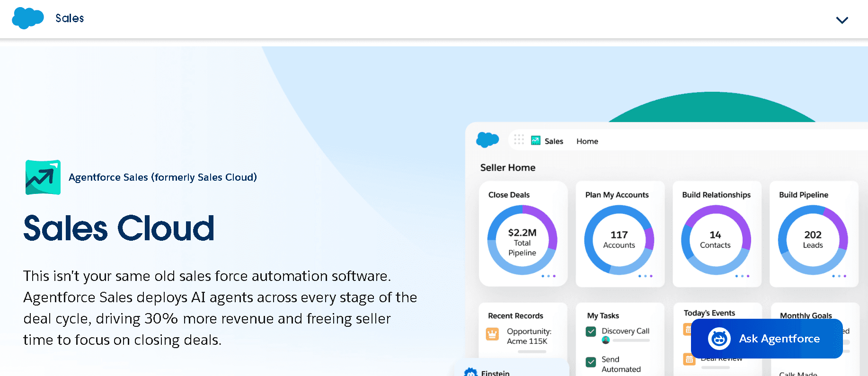Click the $2.2M Total Pipeline donut chart

(523, 240)
